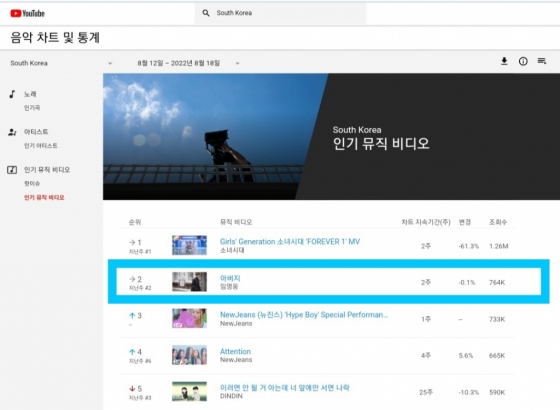560x410 pixels.
Task: Open chart info via the info icon
Action: (x=523, y=61)
